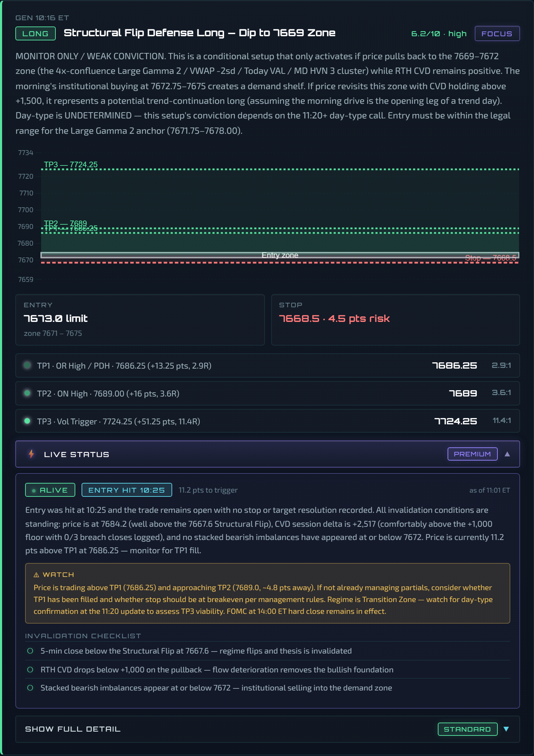Click the 7734 axis label on chart
534x756 pixels.
[26, 153]
